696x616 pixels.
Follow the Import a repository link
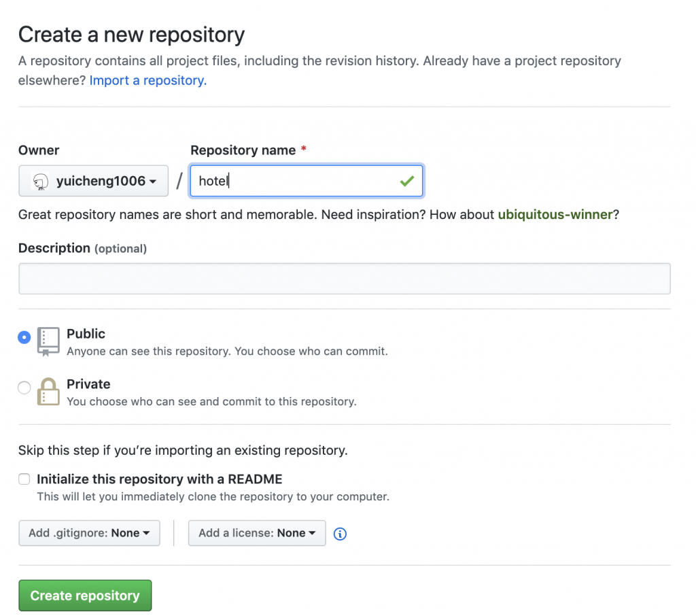[x=147, y=80]
